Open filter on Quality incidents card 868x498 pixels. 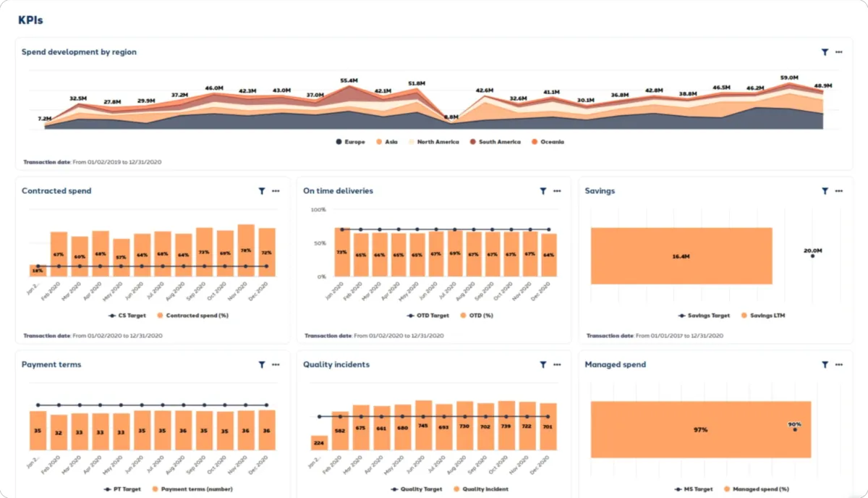[543, 365]
